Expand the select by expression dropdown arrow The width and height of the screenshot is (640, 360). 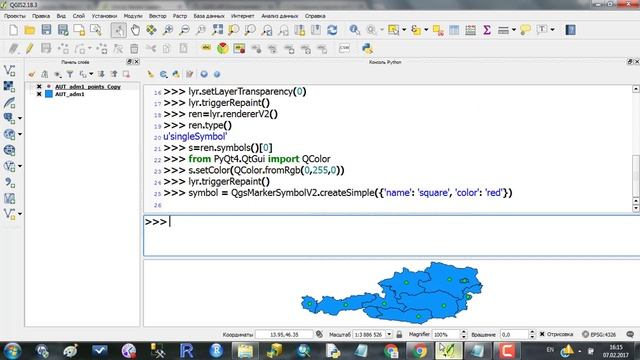tap(426, 30)
